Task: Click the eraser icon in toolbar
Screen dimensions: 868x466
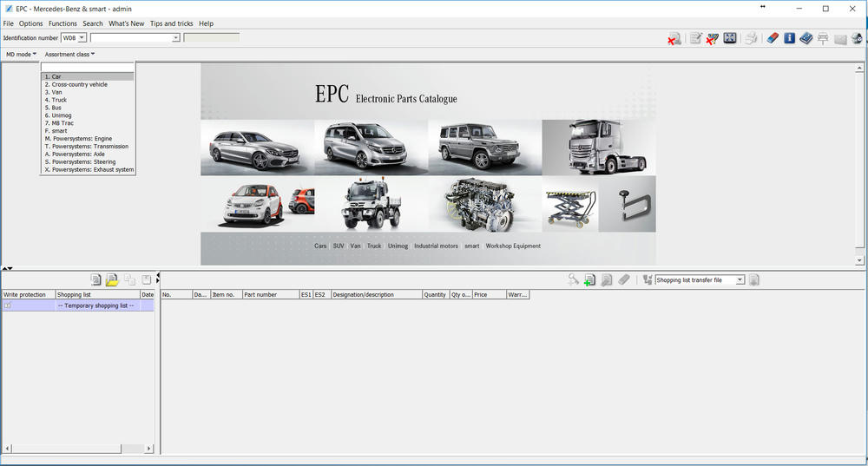Action: tap(773, 38)
